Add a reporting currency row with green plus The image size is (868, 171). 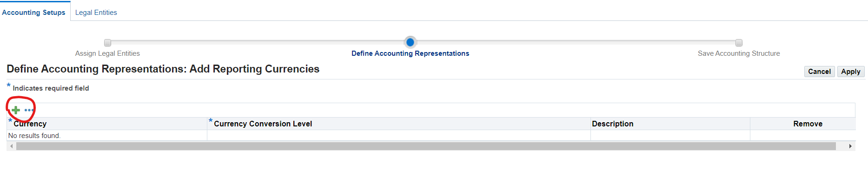16,110
